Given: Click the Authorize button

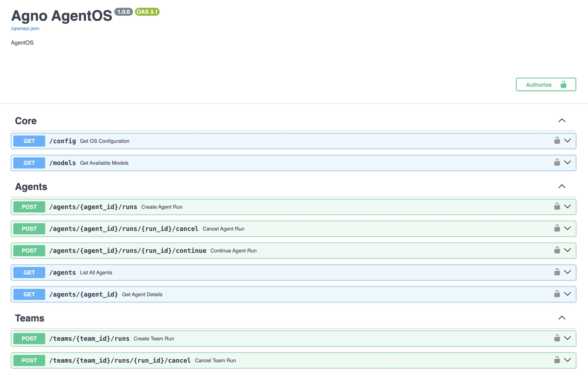Looking at the screenshot, I should [546, 85].
